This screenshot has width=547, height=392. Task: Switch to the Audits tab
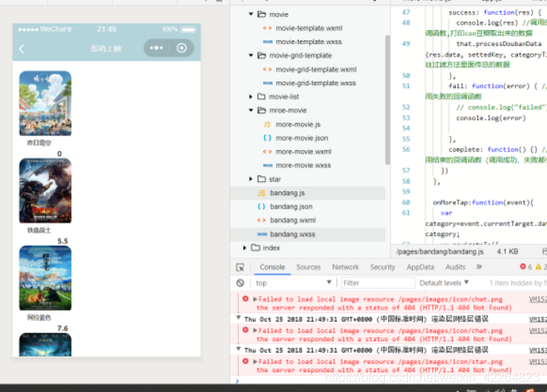coord(455,267)
